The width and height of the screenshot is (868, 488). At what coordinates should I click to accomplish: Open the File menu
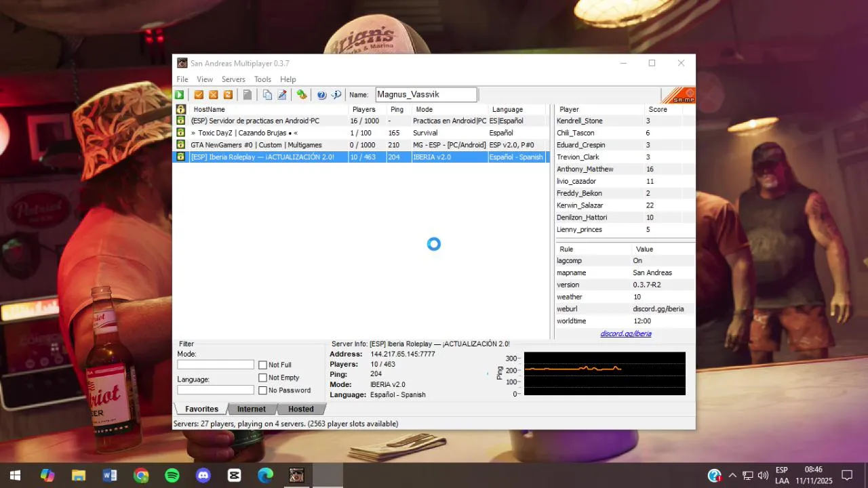point(182,79)
